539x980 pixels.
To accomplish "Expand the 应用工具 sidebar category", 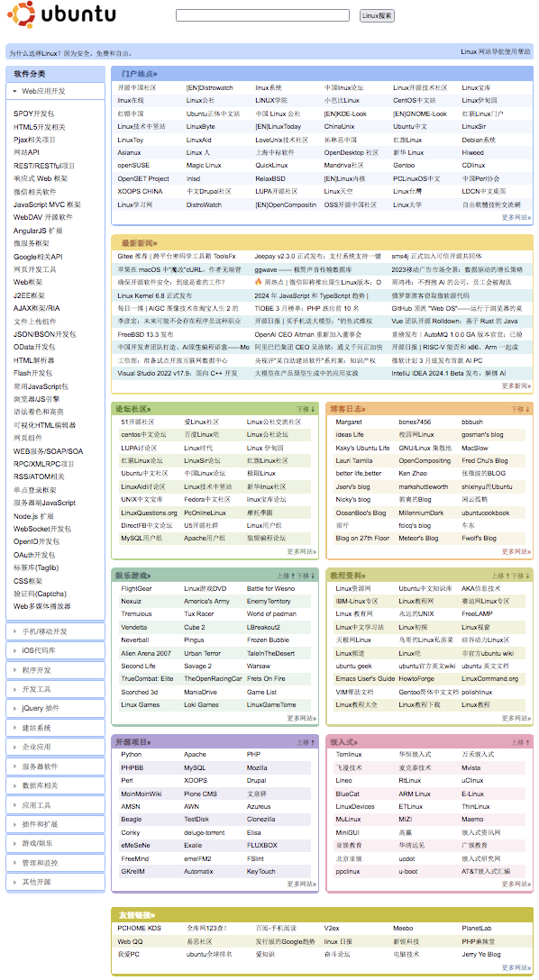I will (x=55, y=805).
